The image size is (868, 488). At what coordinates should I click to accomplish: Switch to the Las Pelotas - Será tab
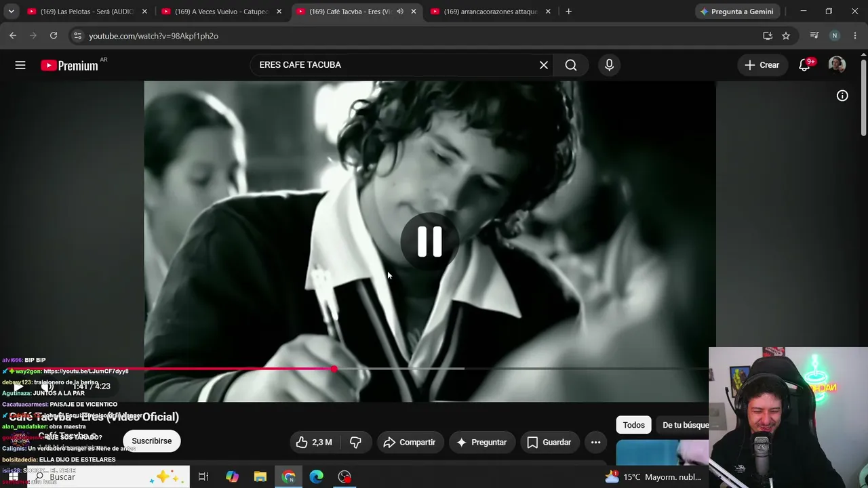87,12
